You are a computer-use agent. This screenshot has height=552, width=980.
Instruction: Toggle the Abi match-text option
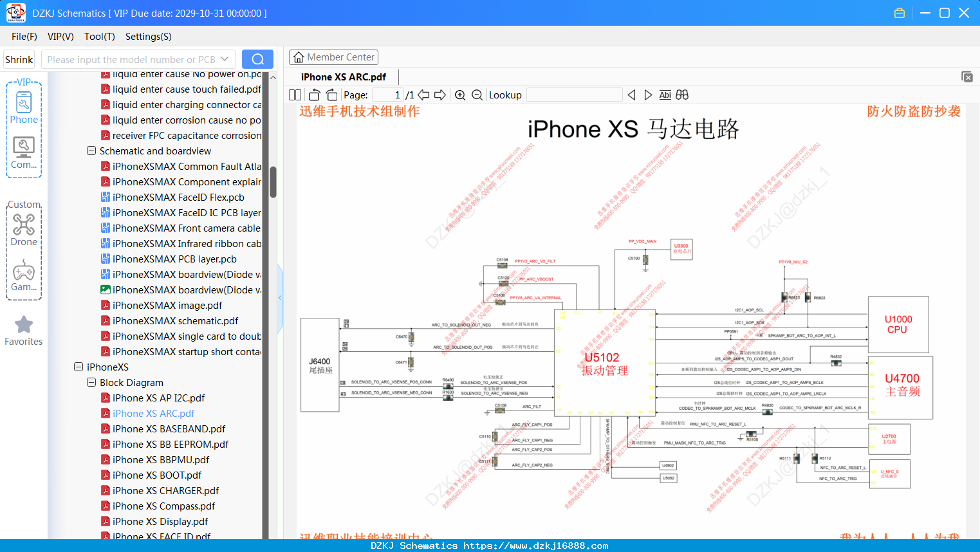pyautogui.click(x=665, y=95)
